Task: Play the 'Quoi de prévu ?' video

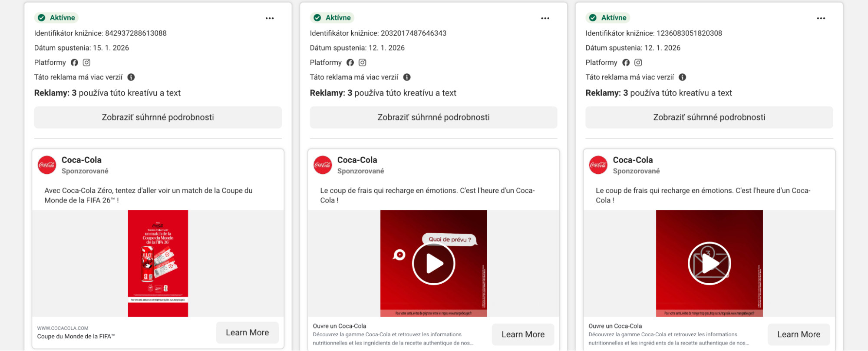Action: 433,263
